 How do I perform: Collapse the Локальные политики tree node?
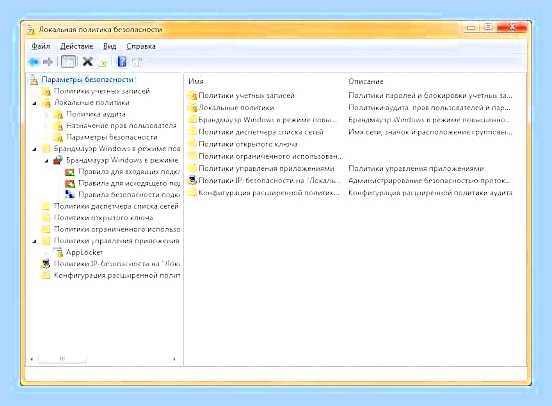pos(34,103)
